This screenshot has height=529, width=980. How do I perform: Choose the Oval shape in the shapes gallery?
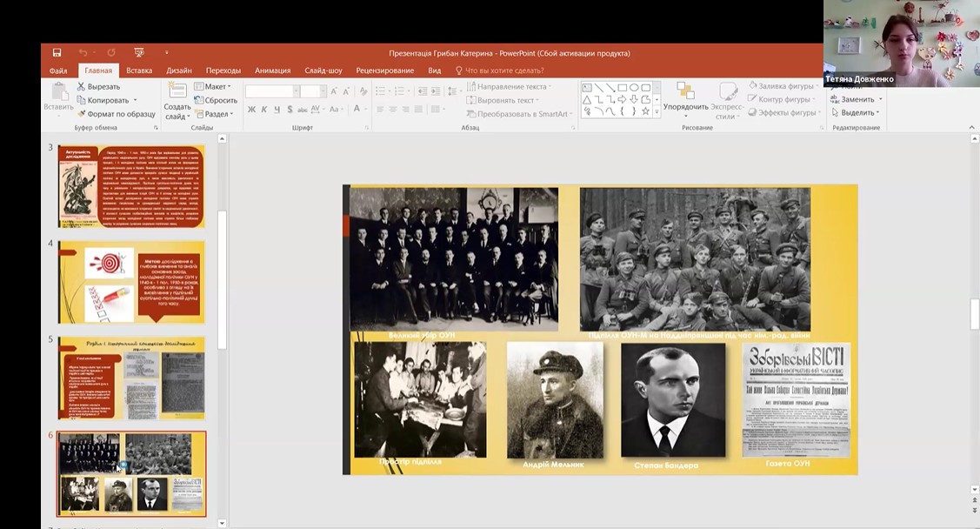[634, 88]
